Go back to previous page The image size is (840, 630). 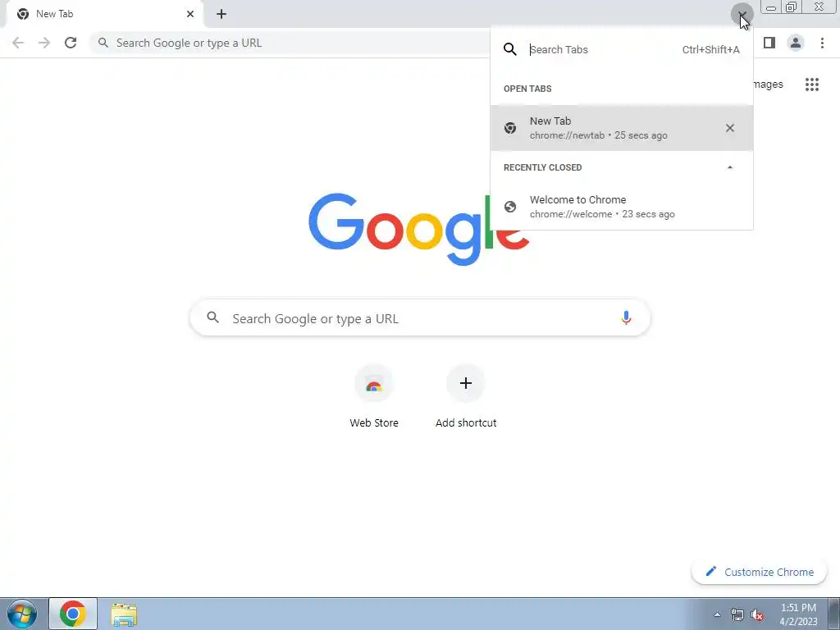18,43
